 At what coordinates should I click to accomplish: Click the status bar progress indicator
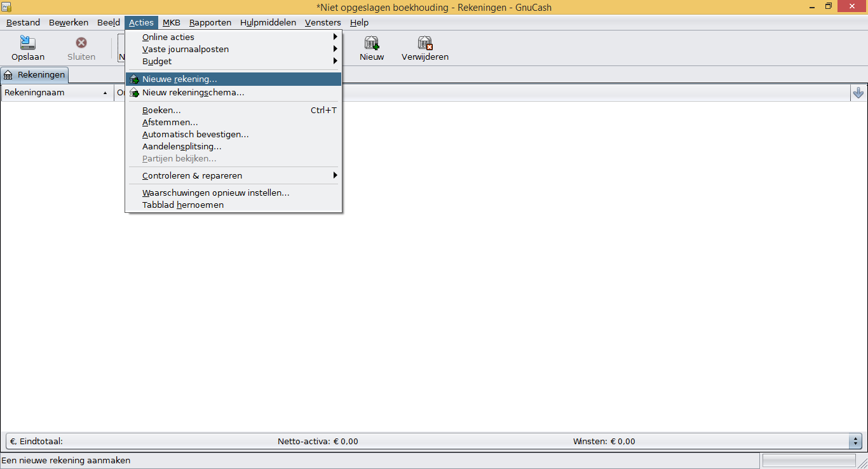809,461
